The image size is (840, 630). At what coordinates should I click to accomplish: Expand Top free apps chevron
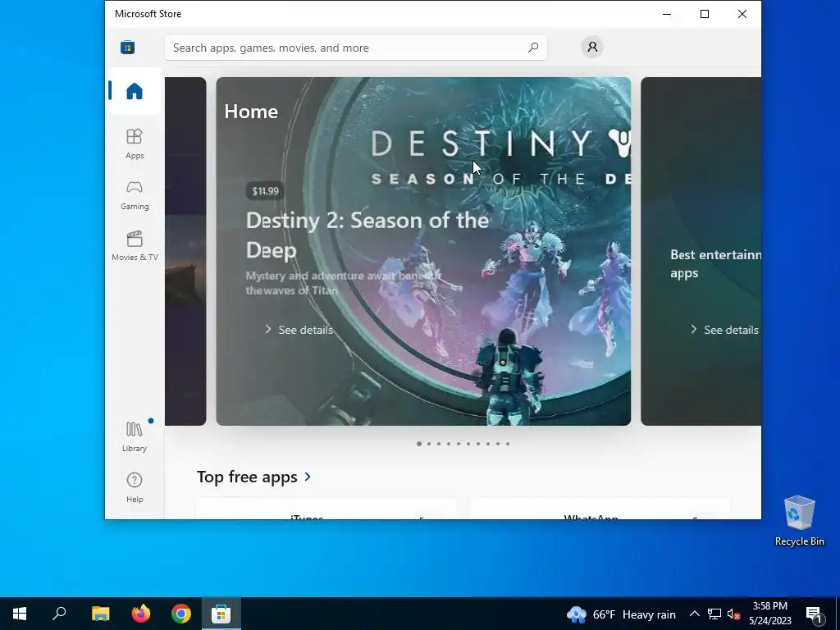[x=308, y=477]
